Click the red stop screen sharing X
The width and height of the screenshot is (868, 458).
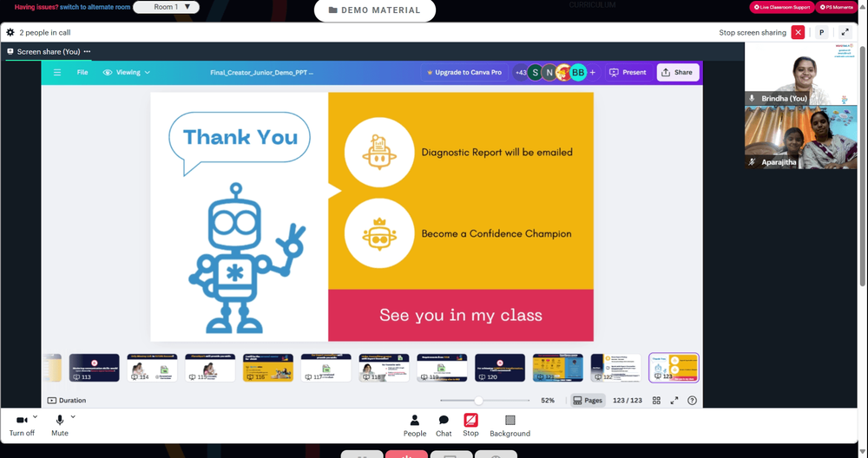(x=798, y=33)
